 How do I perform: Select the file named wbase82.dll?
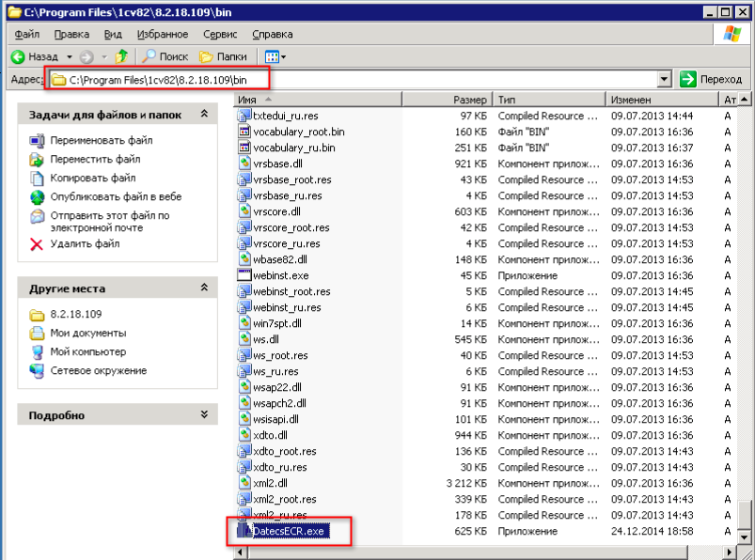pos(280,259)
